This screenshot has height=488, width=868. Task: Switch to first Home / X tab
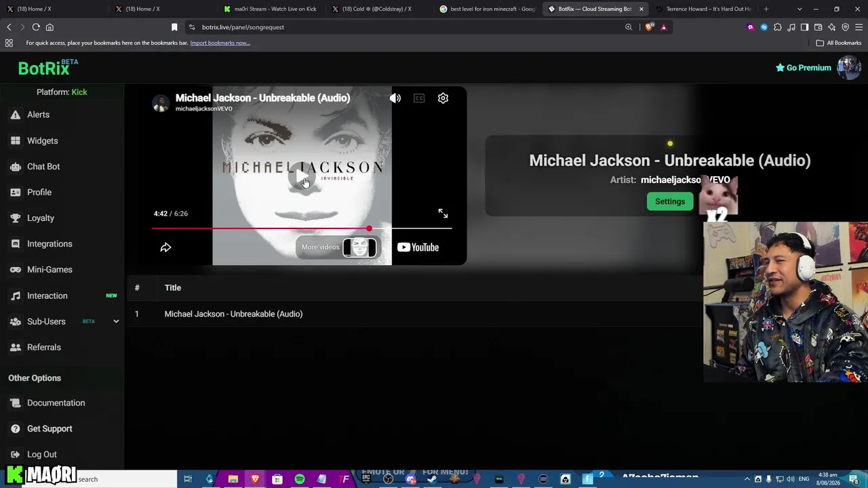pos(53,9)
